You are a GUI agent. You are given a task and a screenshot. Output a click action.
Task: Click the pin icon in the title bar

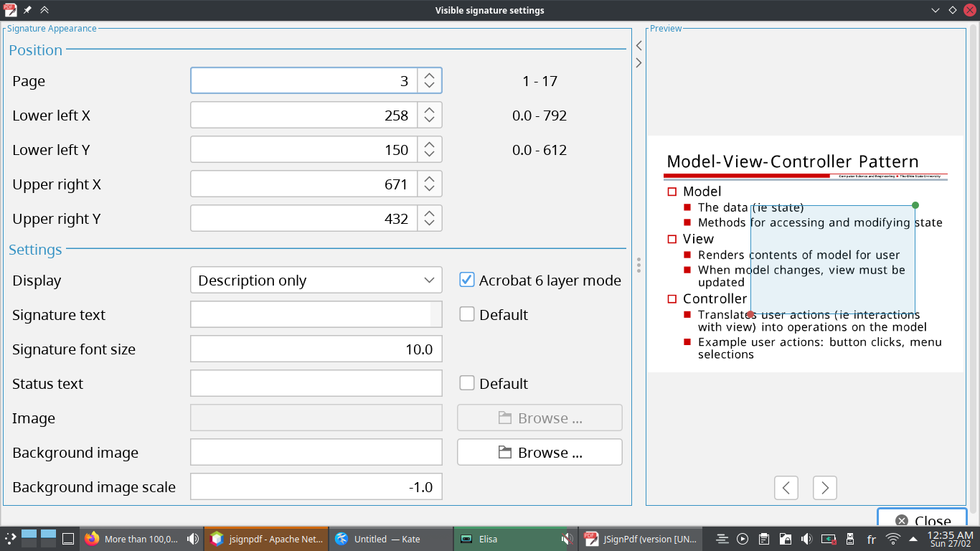pos(27,10)
